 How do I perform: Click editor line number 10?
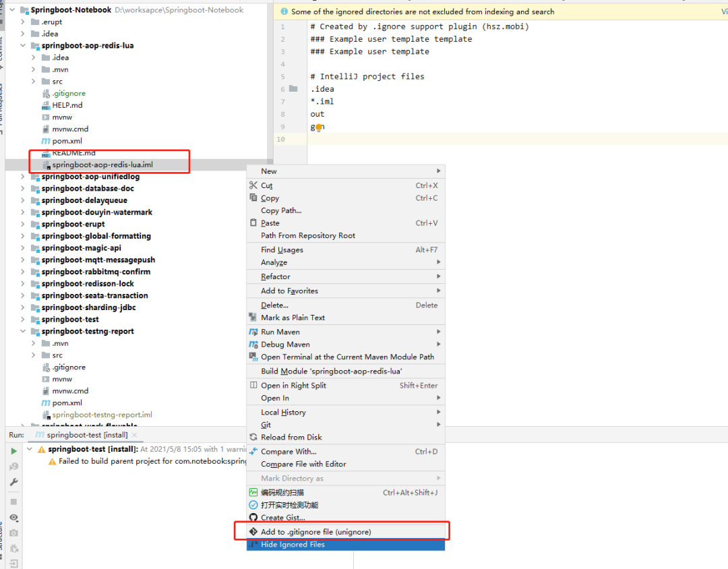(x=280, y=140)
